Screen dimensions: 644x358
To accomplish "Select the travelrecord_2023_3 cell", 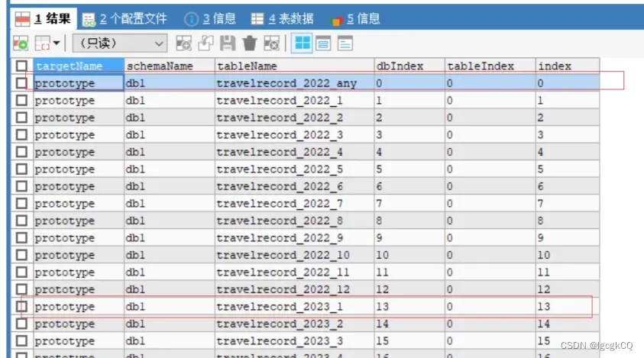I will (x=294, y=341).
